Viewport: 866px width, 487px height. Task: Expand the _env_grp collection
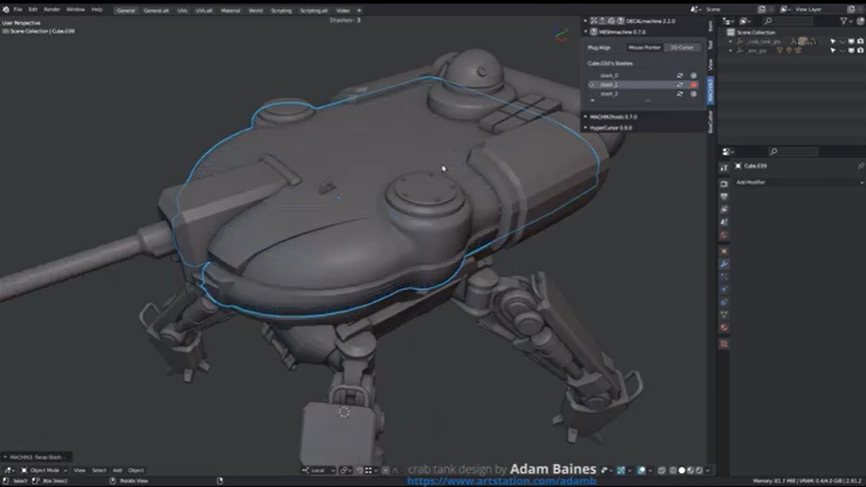pyautogui.click(x=731, y=51)
